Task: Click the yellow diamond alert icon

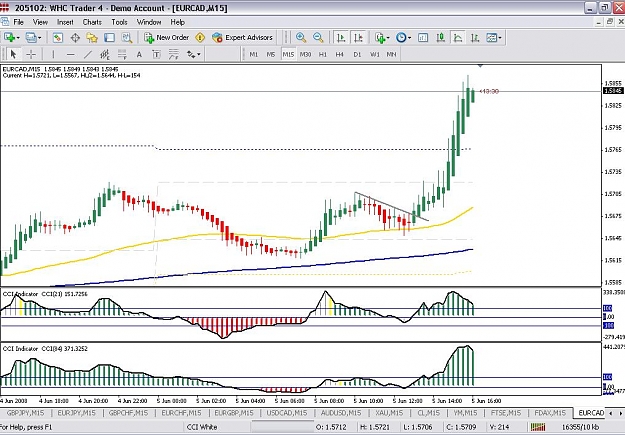Action: tap(200, 37)
